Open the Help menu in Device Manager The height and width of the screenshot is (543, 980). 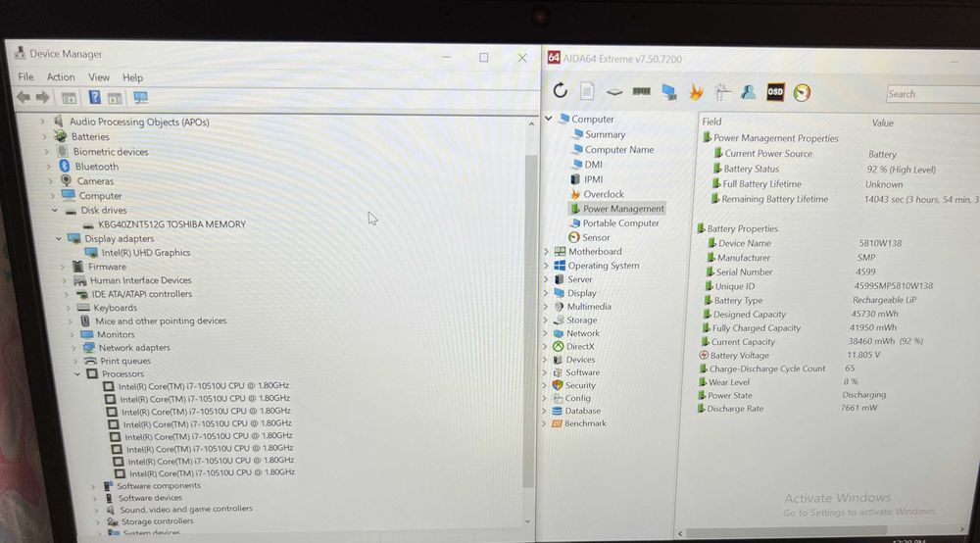[132, 77]
